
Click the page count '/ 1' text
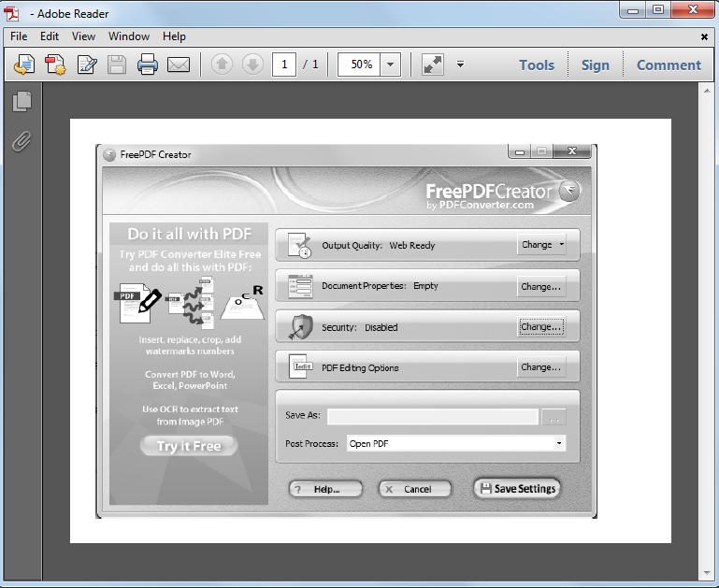(x=310, y=65)
